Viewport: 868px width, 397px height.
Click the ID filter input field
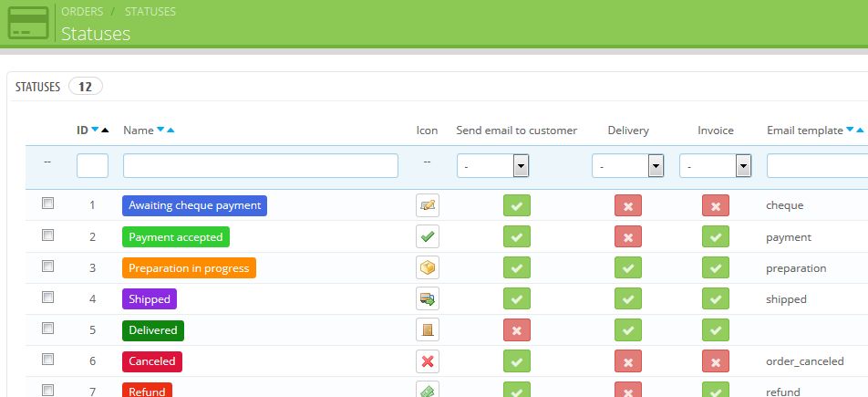[92, 166]
